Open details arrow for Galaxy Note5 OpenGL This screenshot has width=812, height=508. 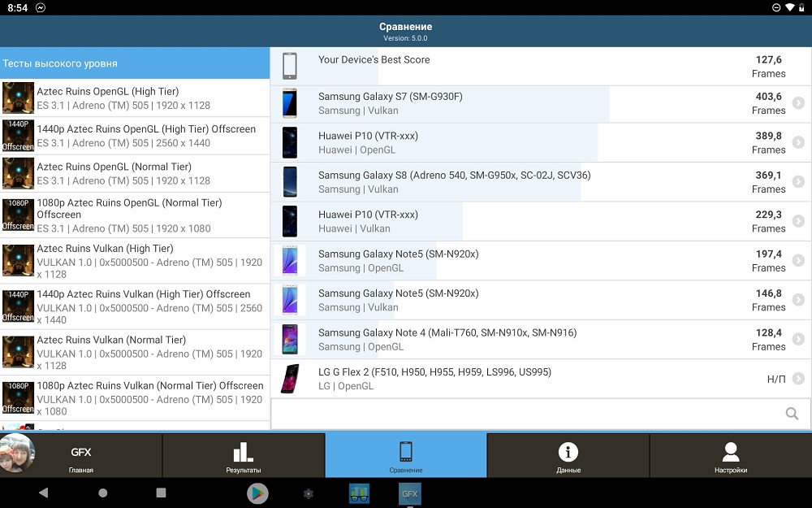[x=798, y=261]
